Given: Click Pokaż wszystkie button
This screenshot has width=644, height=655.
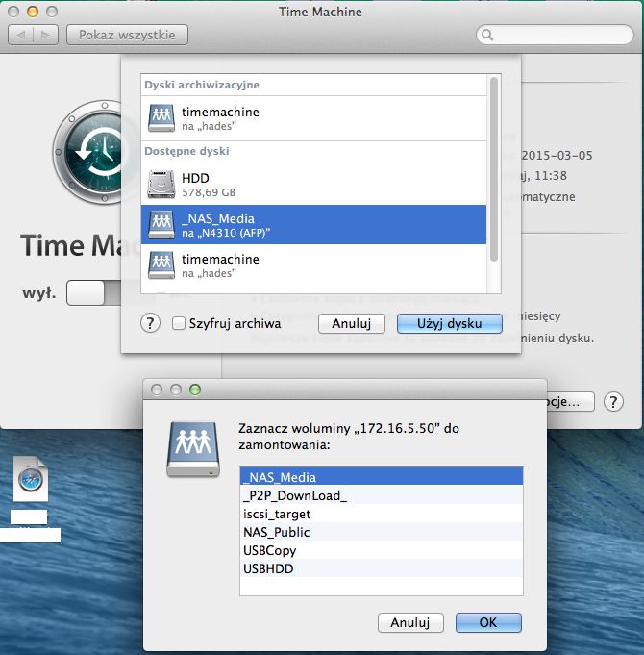Looking at the screenshot, I should (127, 35).
